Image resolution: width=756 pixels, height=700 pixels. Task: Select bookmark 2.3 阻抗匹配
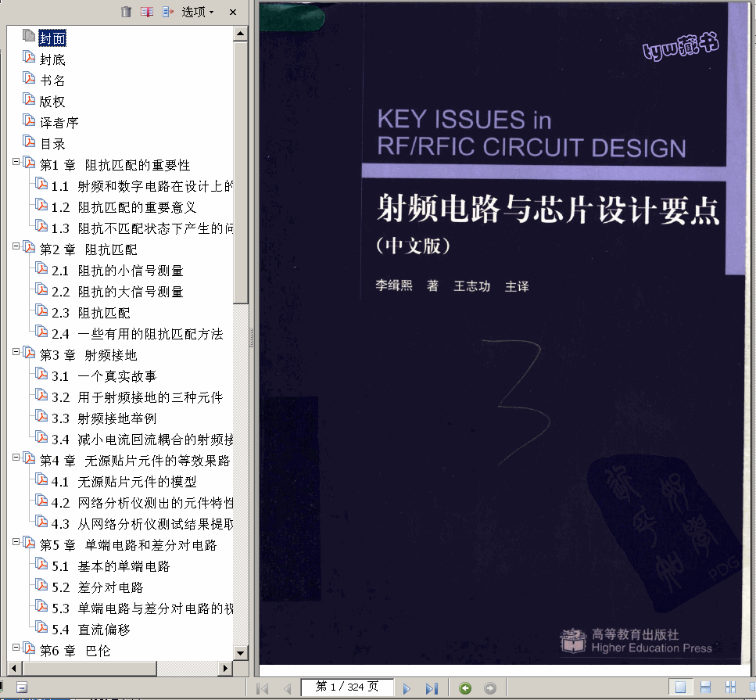click(91, 313)
